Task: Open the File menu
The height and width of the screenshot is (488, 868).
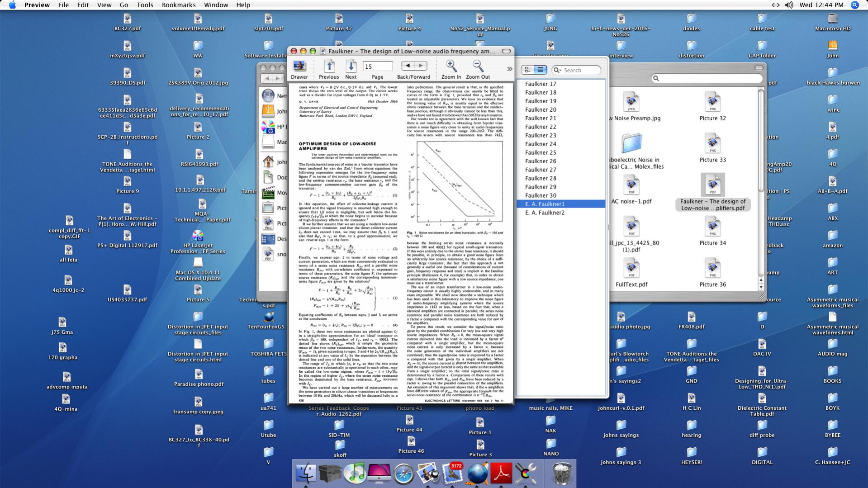Action: [63, 5]
